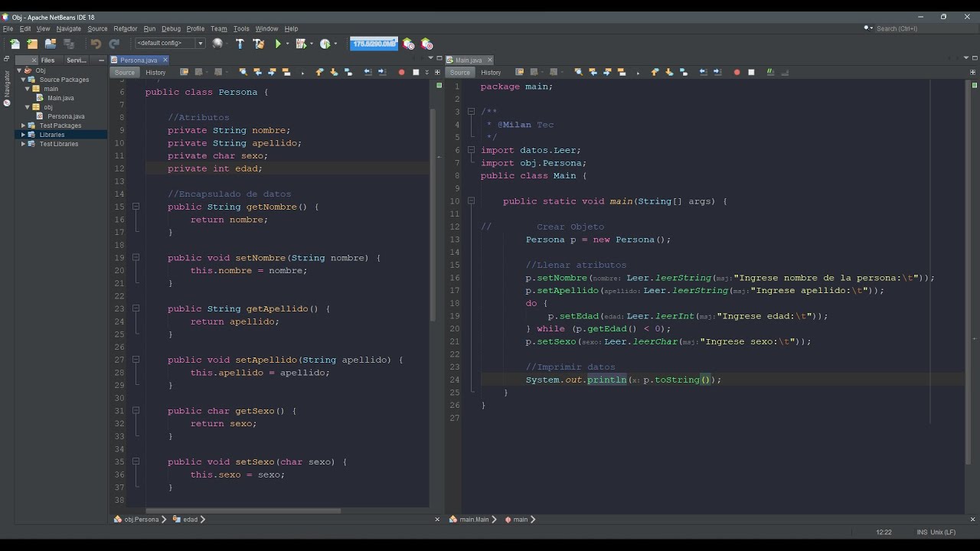Viewport: 980px width, 551px height.
Task: Click Comment icon in Main.java toolbar
Action: [769, 72]
